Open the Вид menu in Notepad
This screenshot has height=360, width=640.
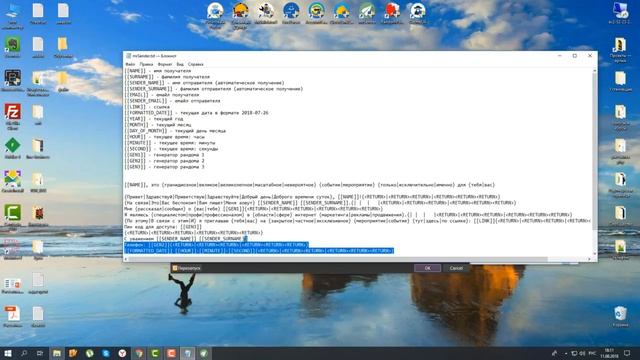click(x=180, y=64)
